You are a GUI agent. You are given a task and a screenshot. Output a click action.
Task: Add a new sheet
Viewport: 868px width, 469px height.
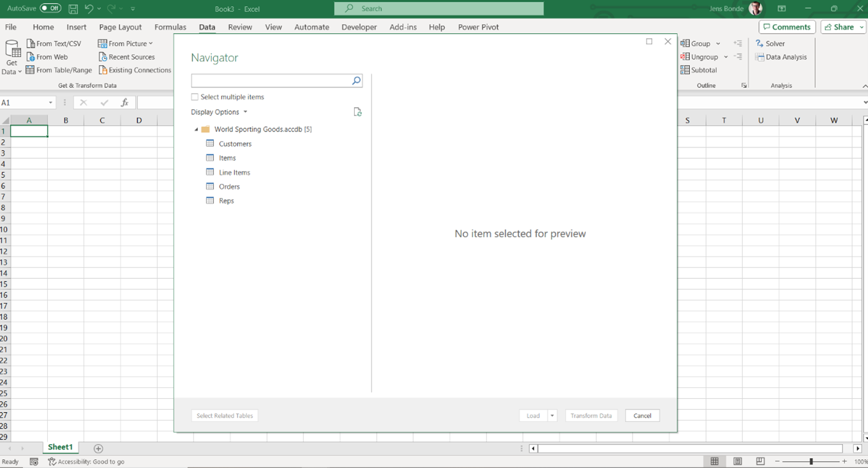click(98, 449)
